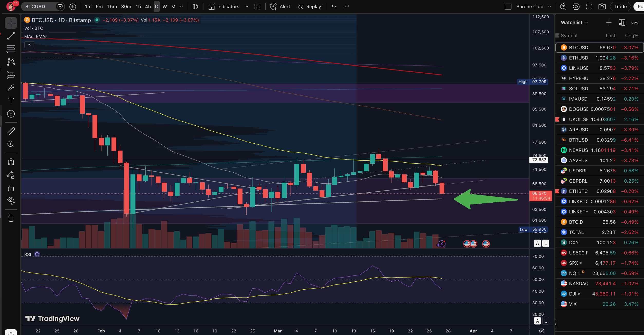Activate the Magnet mode icon
Viewport: 644px width, 335px height.
(11, 162)
